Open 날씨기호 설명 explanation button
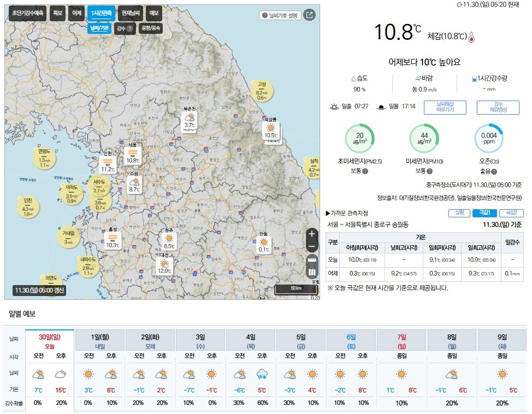Screen dimensions: 532x414 coord(280,15)
